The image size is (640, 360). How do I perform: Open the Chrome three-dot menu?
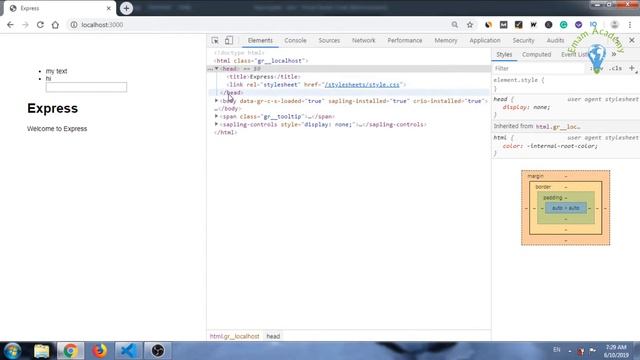630,25
